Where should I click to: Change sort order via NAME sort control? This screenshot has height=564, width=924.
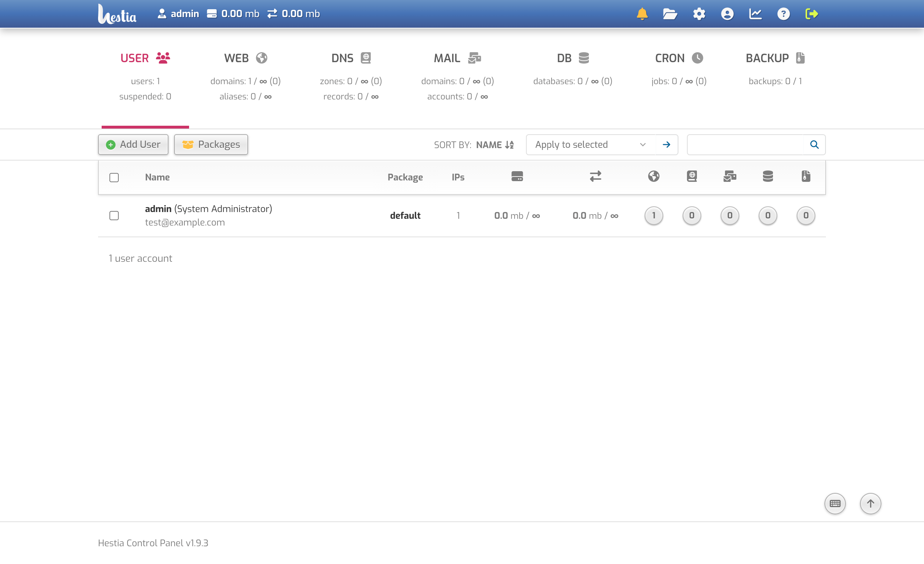[x=495, y=145]
